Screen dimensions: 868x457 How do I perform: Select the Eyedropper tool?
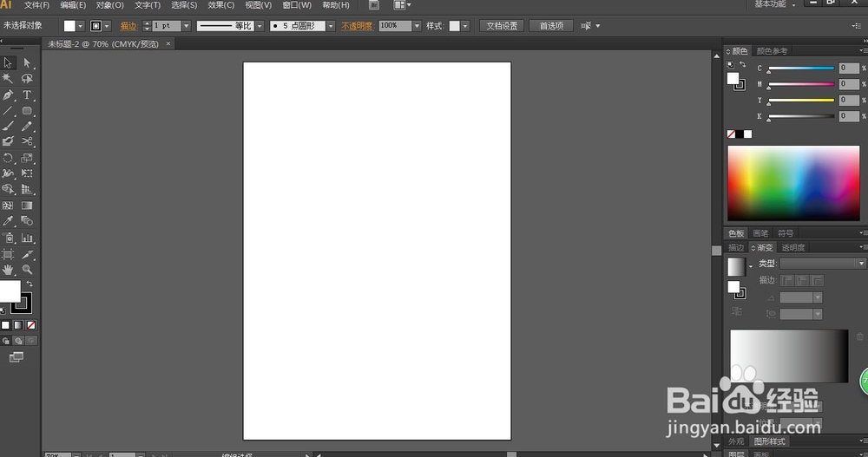coord(8,221)
